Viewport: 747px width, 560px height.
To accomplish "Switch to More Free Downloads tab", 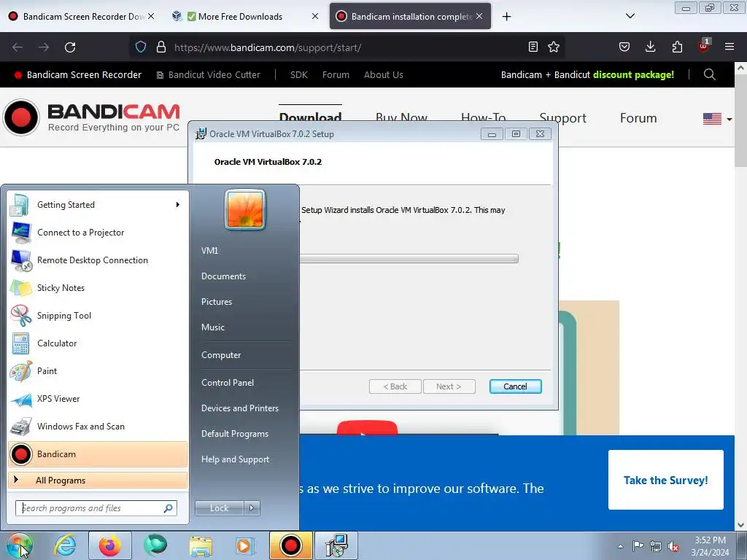I will 245,16.
